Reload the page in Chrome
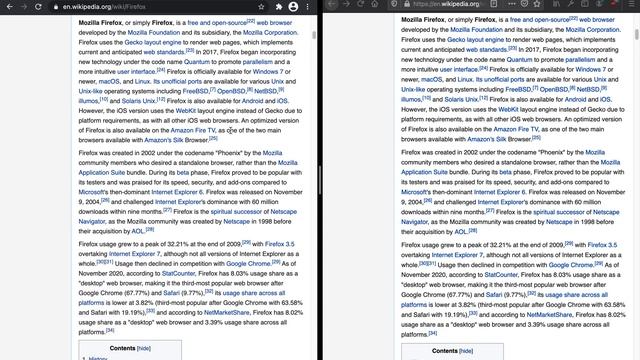 (x=38, y=7)
